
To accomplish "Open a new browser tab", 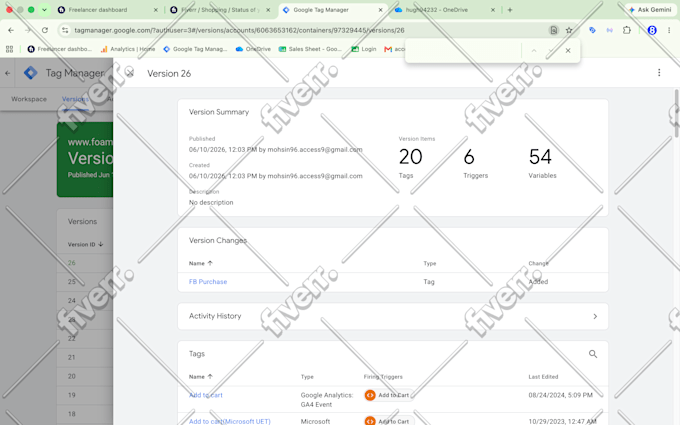I will 510,10.
